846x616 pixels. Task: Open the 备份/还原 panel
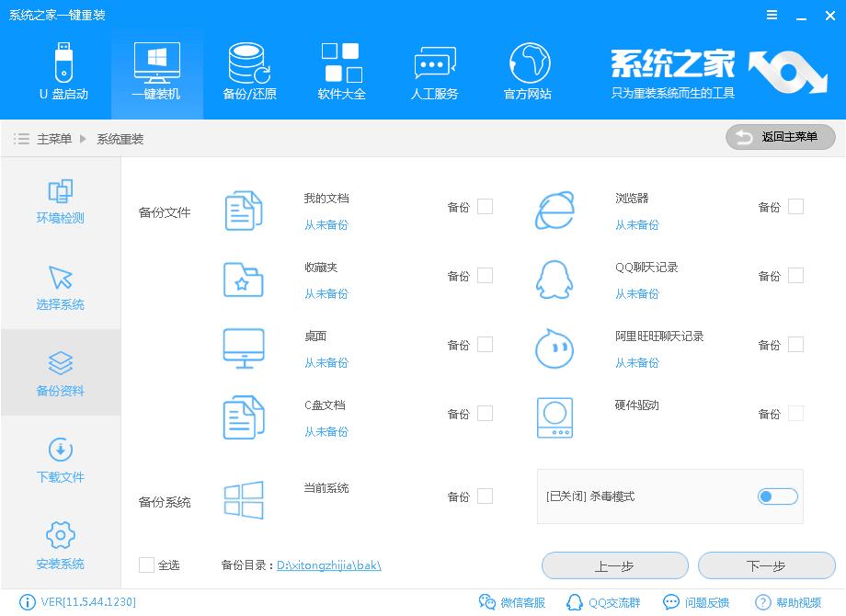coord(248,72)
